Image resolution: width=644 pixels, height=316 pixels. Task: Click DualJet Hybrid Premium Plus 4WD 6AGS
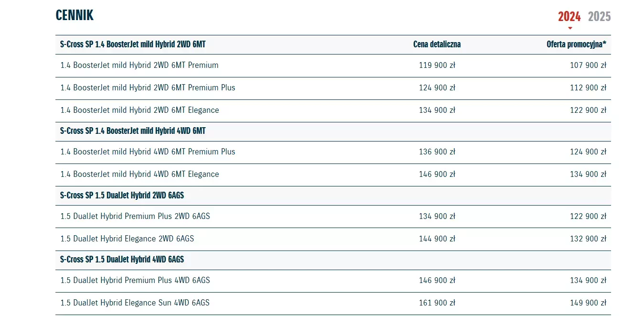[135, 281]
